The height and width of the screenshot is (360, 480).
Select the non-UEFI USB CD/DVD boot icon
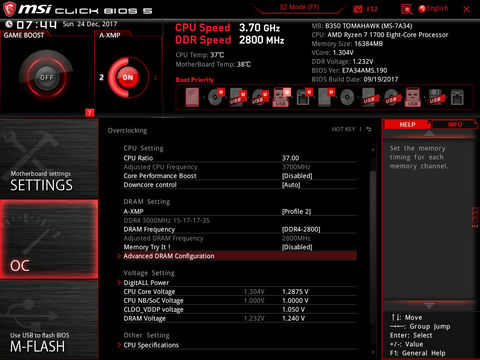391,97
